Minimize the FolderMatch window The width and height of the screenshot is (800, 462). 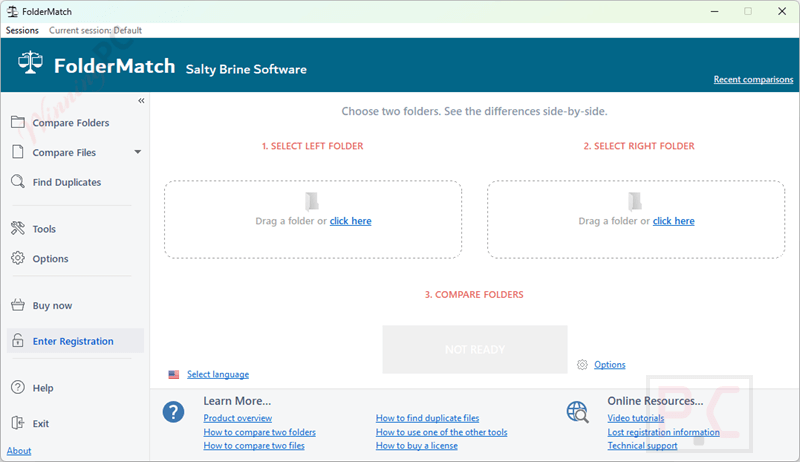[x=714, y=11]
